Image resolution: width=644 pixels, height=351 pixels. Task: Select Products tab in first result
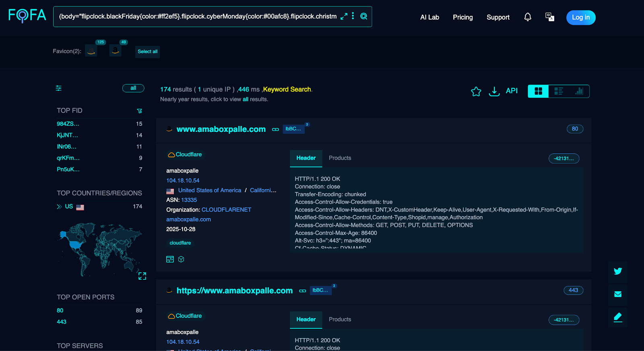[340, 158]
